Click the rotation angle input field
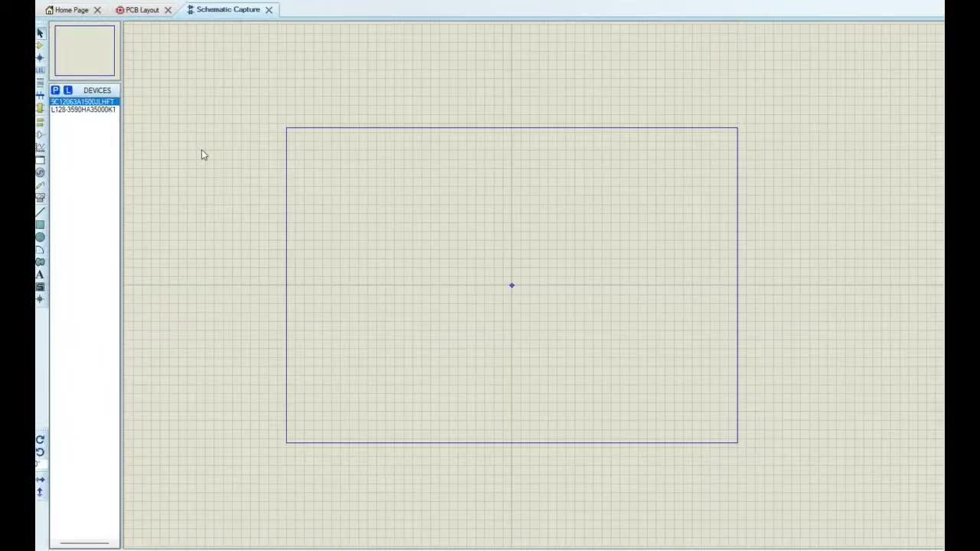The width and height of the screenshot is (980, 551). pyautogui.click(x=41, y=465)
